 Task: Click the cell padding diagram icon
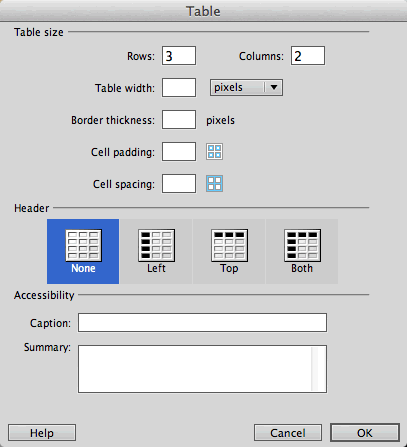point(214,152)
